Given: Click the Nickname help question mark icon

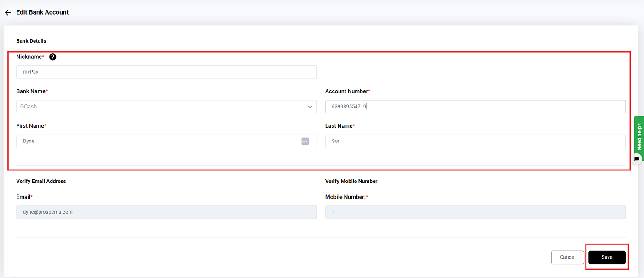Looking at the screenshot, I should click(x=53, y=57).
